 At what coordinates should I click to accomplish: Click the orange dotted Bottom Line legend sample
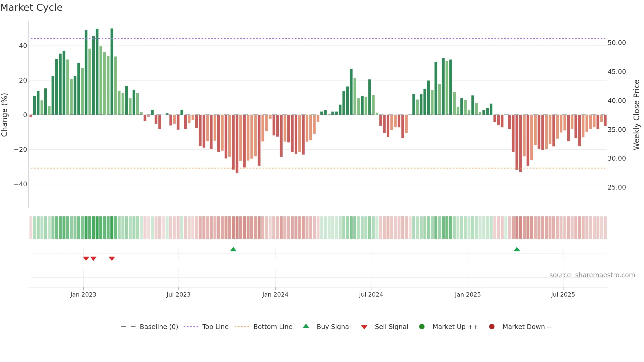point(242,327)
